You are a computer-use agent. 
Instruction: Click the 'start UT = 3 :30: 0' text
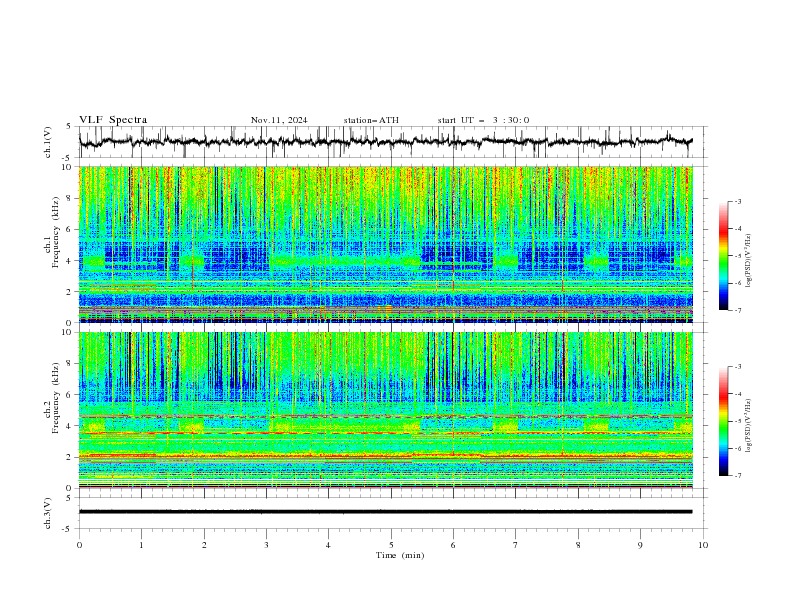pyautogui.click(x=483, y=120)
